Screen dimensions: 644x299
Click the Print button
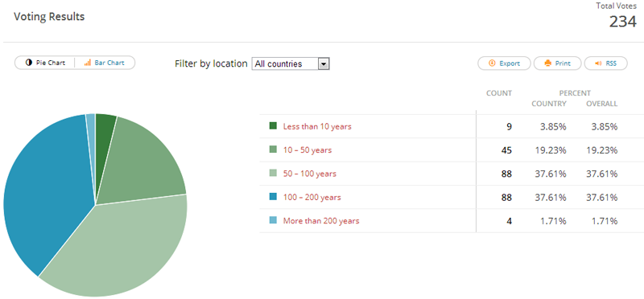tap(557, 63)
